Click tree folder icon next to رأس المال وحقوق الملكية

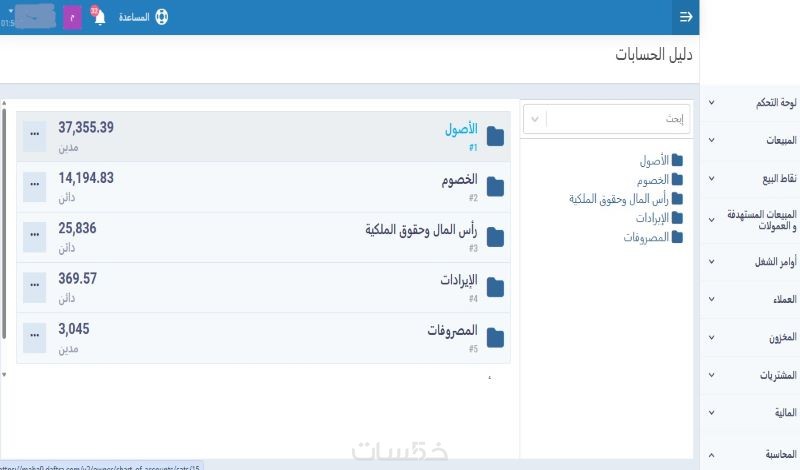pyautogui.click(x=677, y=199)
